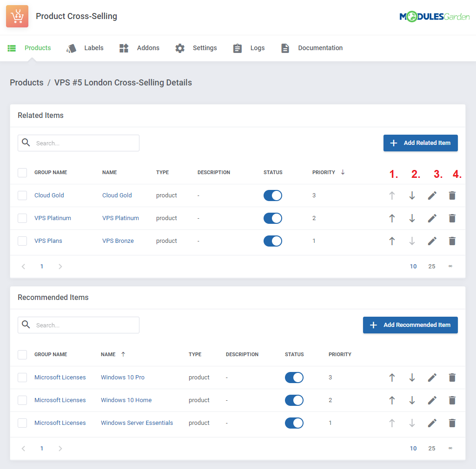
Task: Focus the Recommended Items search field
Action: point(79,325)
